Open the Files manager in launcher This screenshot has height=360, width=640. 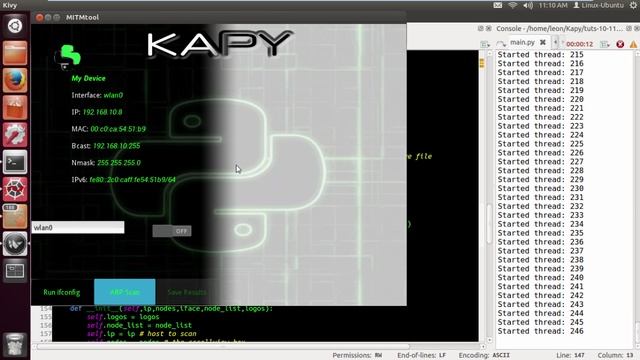coord(15,53)
